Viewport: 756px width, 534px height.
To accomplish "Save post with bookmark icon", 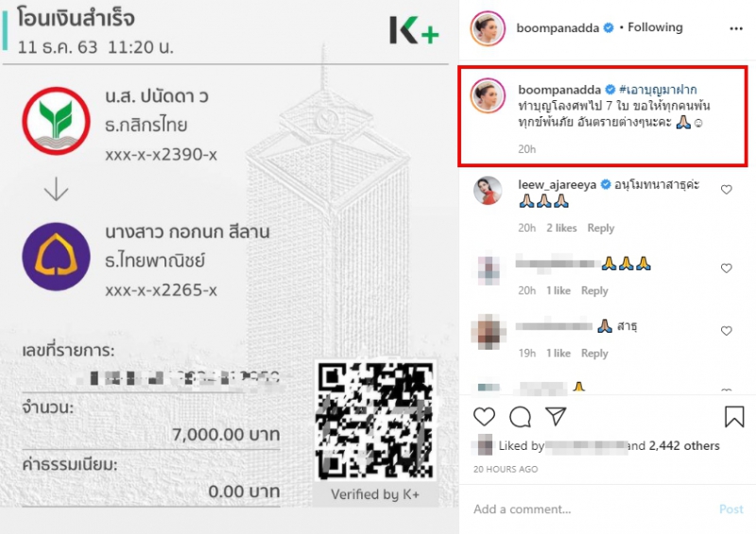I will 734,416.
